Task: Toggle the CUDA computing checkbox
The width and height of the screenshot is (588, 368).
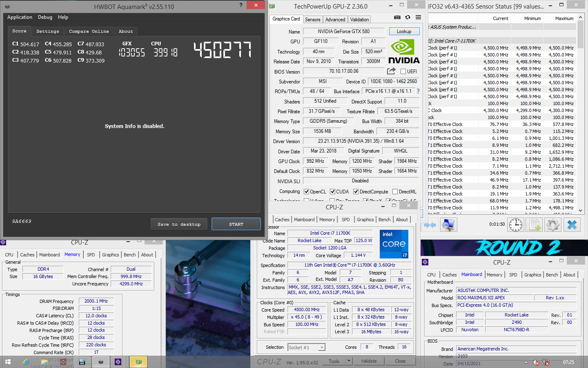Action: (332, 191)
